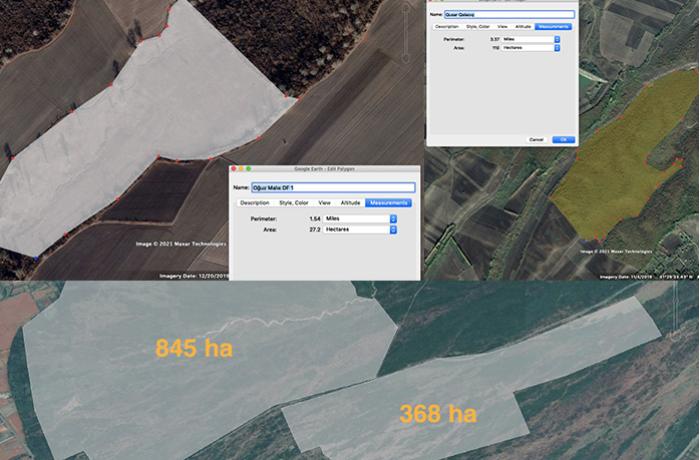
Task: Expand Hectares unit dropdown in dialog with Cancel
Action: pos(531,47)
